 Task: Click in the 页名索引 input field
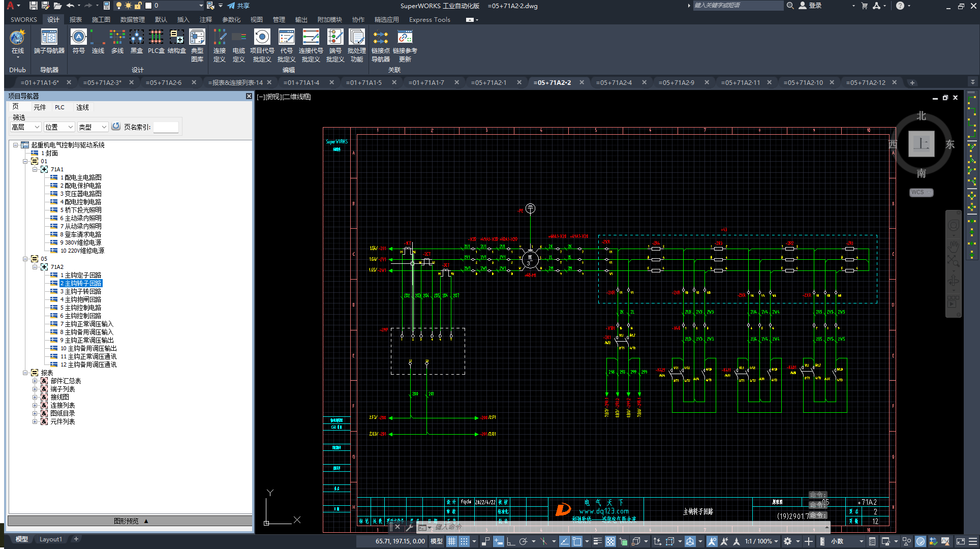point(166,127)
